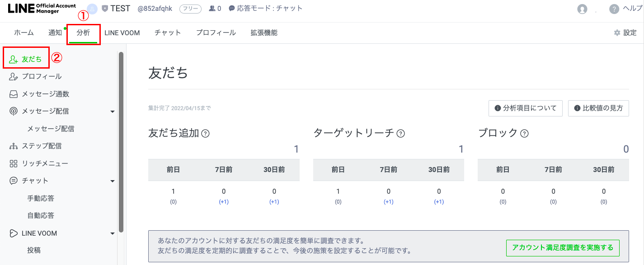Click the friends add-person sidebar icon
This screenshot has width=644, height=265.
[x=14, y=60]
